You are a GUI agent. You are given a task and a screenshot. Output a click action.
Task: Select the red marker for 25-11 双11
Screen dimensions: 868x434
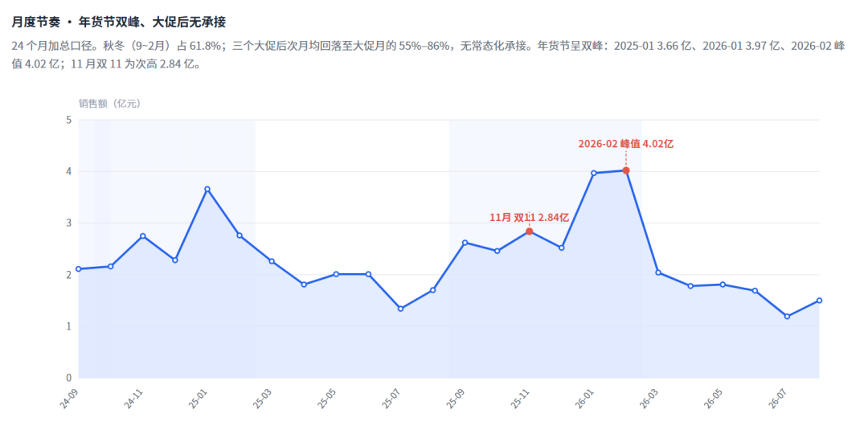click(529, 231)
